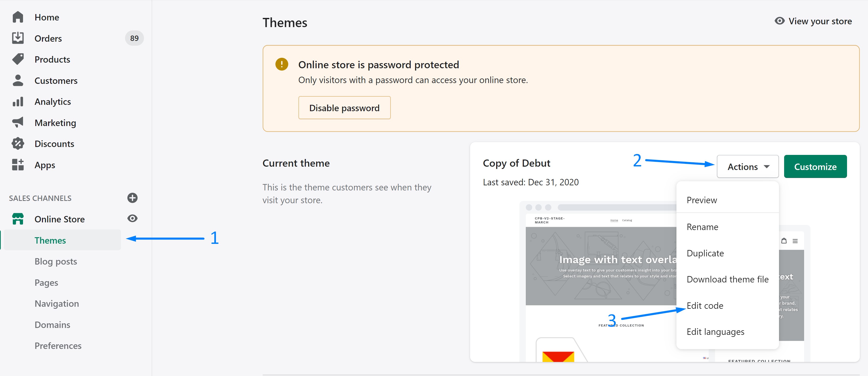
Task: Select Themes under Online Store
Action: 62,240
